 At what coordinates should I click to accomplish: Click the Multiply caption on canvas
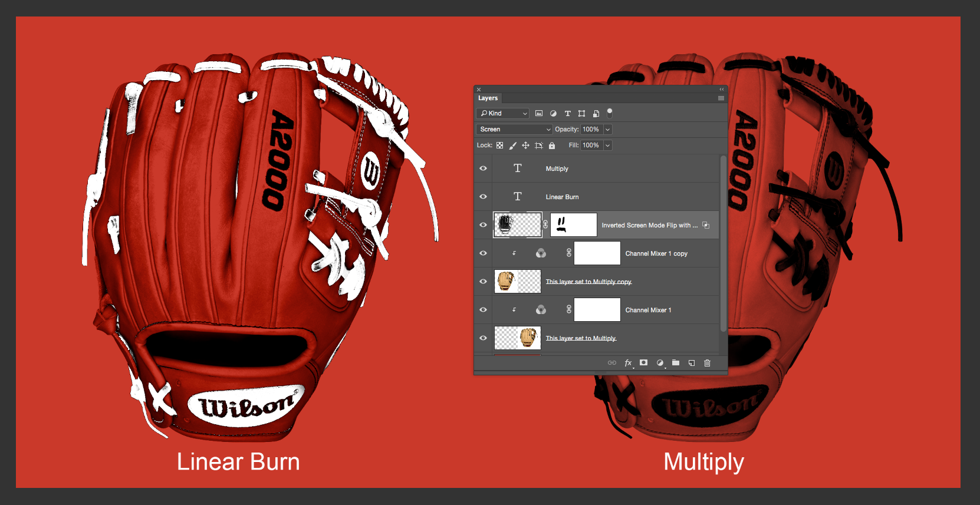(x=703, y=463)
